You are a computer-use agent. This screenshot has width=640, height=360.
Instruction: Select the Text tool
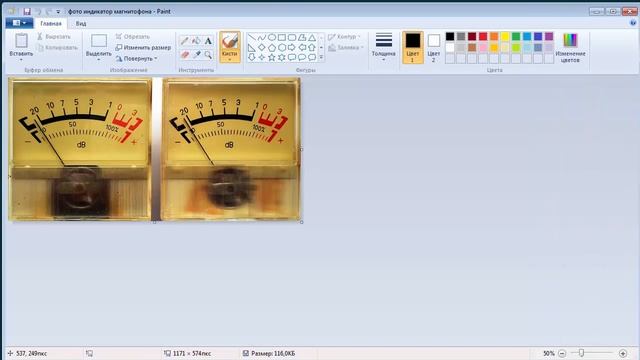pos(208,41)
